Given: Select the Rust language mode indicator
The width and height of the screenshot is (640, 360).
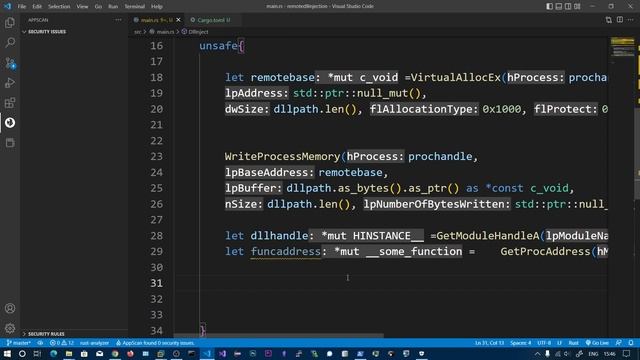Looking at the screenshot, I should (x=573, y=343).
